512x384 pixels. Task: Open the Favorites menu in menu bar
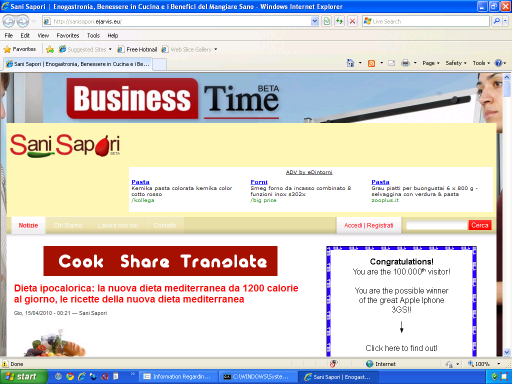point(68,35)
